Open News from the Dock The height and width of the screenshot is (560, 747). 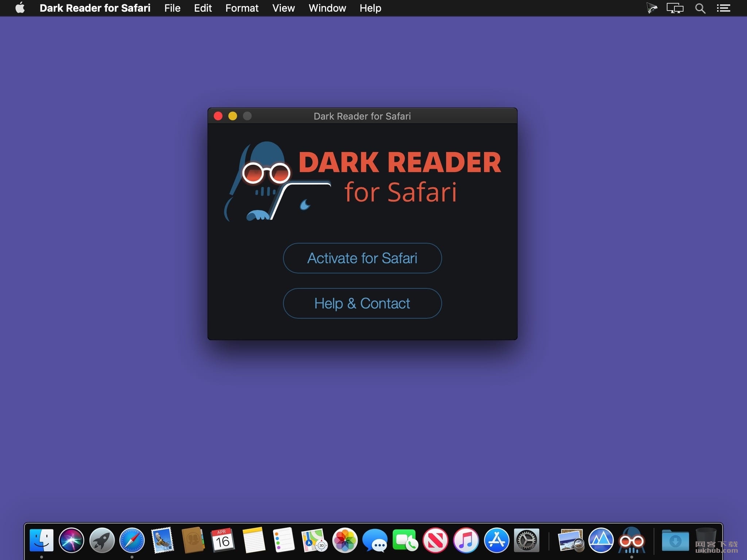(435, 540)
